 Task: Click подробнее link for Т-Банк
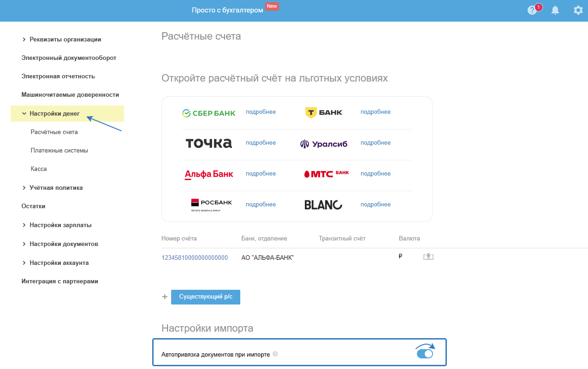coord(375,112)
